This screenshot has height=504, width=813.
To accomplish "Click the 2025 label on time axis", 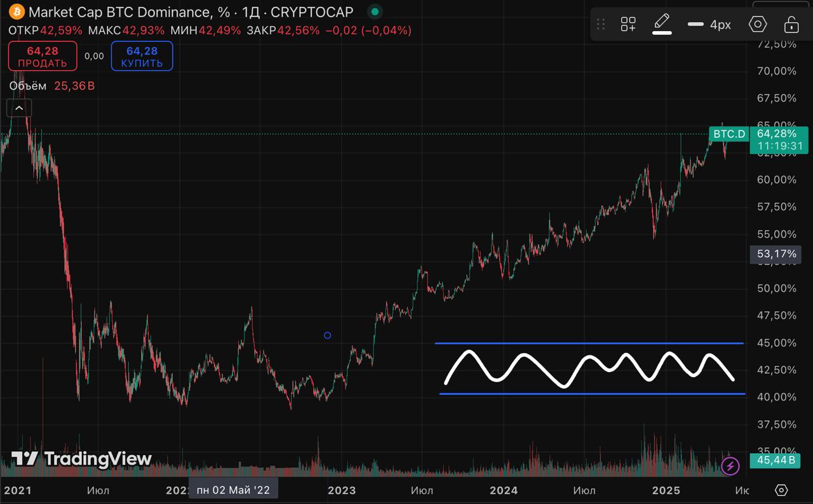I will tap(667, 491).
